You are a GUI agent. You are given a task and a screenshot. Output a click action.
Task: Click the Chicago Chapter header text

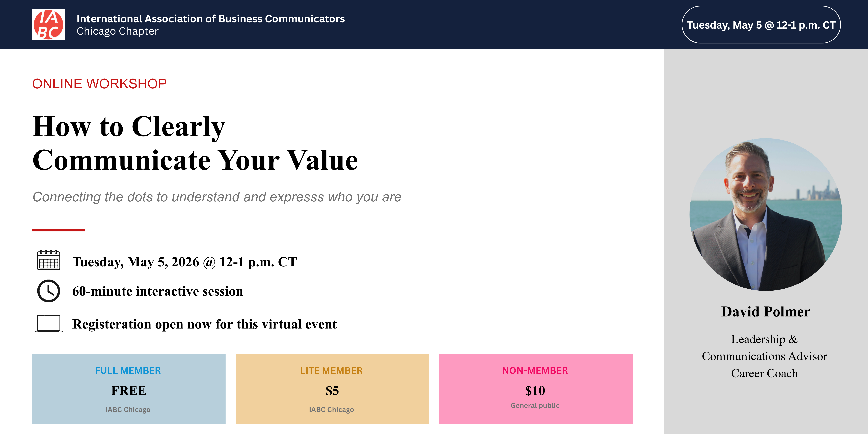click(x=117, y=31)
